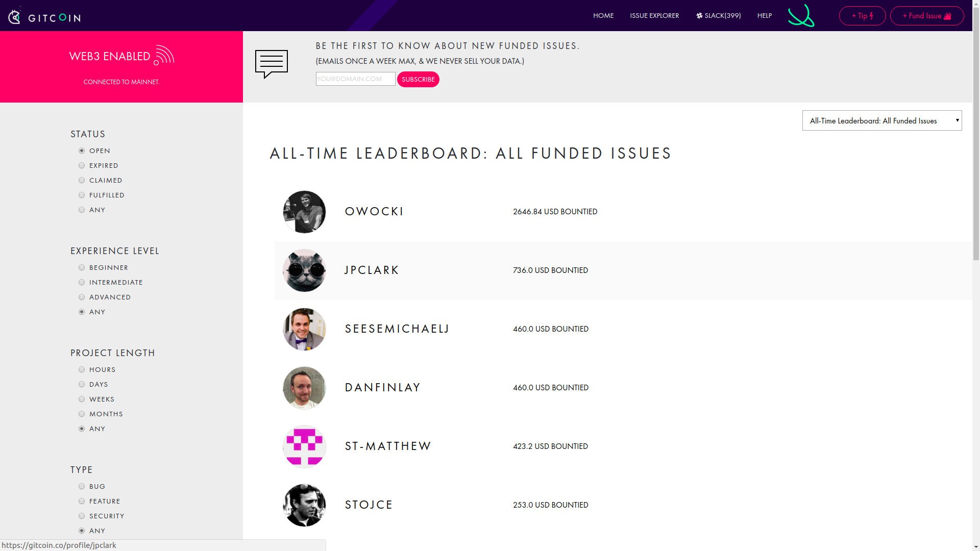Click the scrollbar's down arrow
Image resolution: width=980 pixels, height=551 pixels.
coord(975,545)
